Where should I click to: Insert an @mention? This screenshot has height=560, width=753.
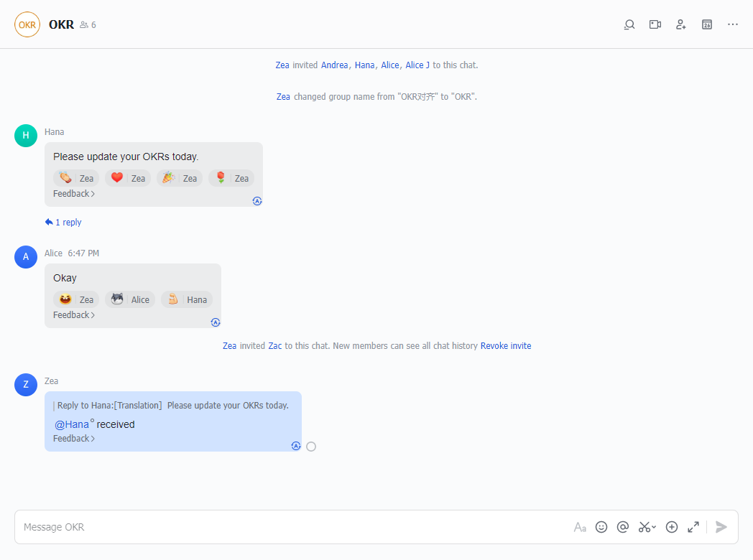(622, 526)
